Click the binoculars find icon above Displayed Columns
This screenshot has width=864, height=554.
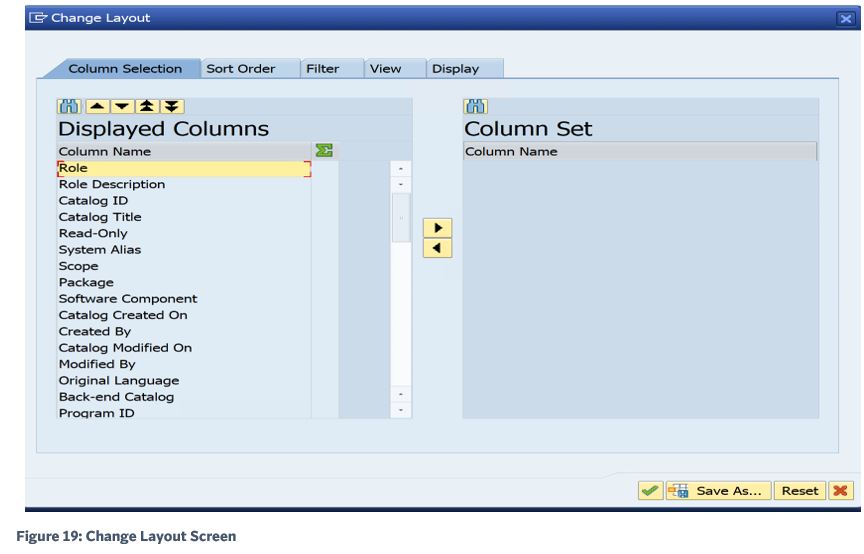(69, 106)
